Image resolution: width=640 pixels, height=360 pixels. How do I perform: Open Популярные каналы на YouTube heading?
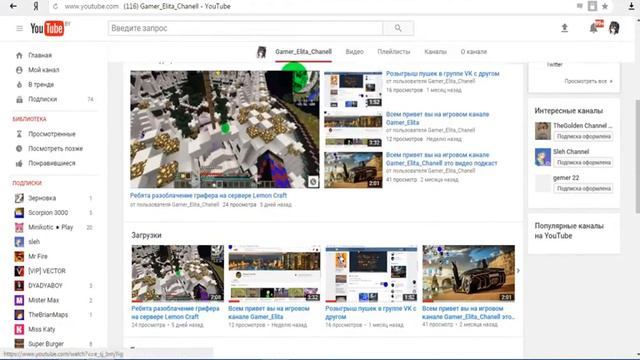pyautogui.click(x=569, y=231)
